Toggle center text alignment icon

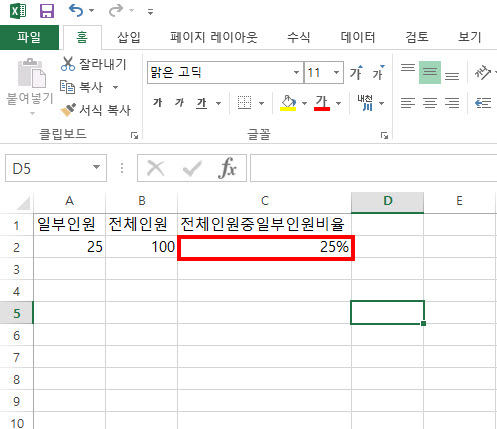click(430, 103)
